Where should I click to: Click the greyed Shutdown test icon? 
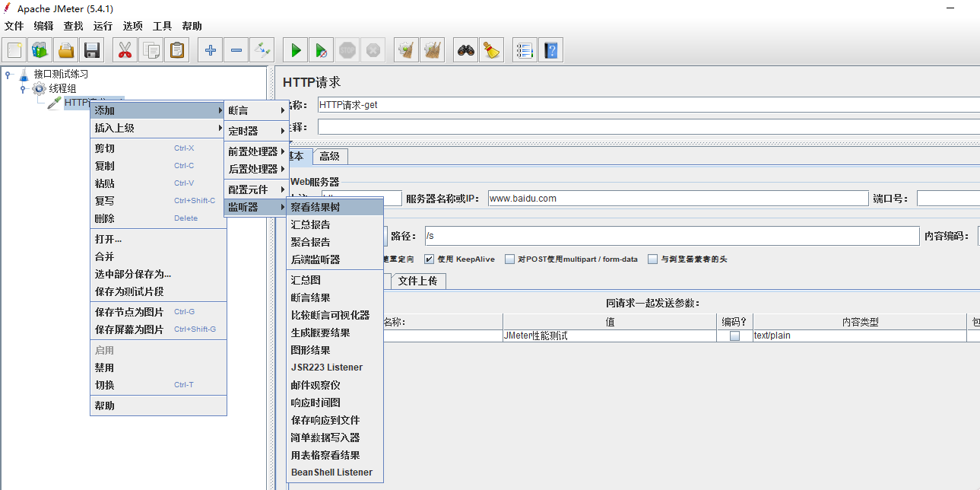tap(373, 50)
